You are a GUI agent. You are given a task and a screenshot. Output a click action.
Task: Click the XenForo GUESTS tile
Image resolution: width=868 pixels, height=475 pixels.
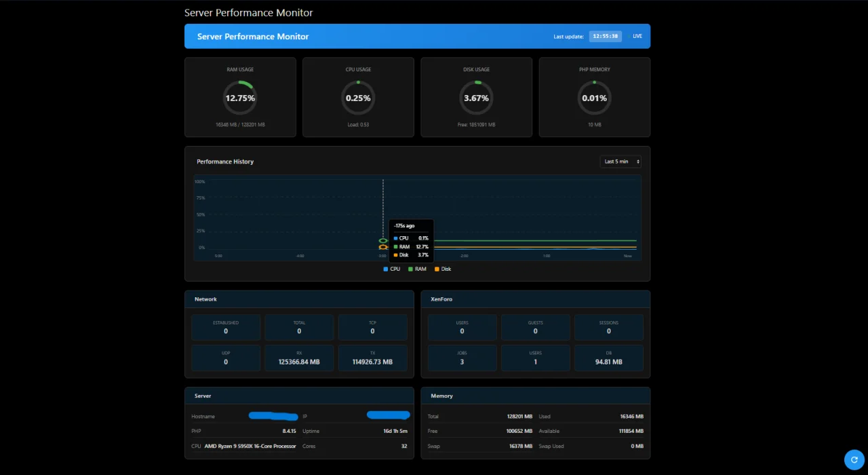tap(536, 327)
